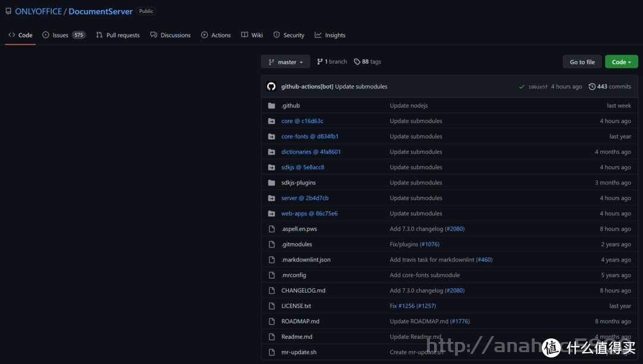Expand the green Code dropdown button
This screenshot has width=643, height=364.
point(621,62)
